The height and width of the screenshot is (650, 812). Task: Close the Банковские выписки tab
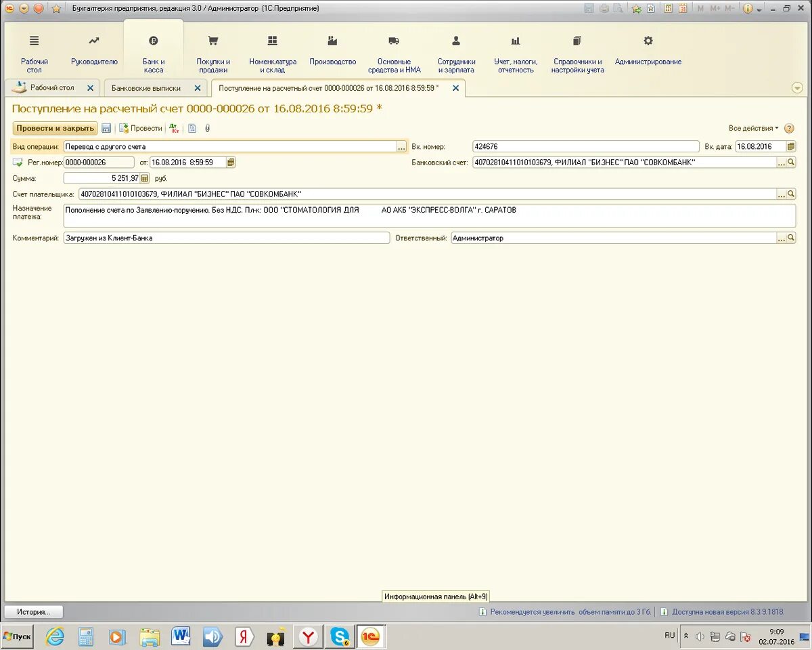(x=198, y=88)
